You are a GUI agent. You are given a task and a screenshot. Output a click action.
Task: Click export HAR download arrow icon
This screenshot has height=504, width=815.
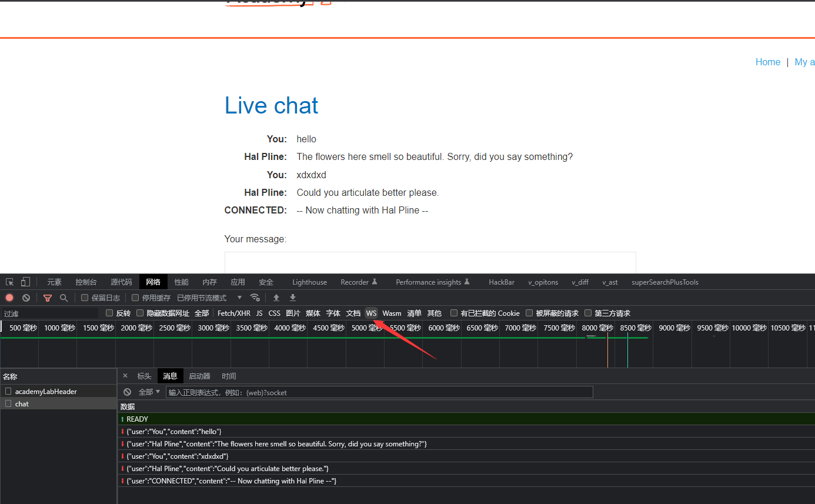tap(293, 298)
